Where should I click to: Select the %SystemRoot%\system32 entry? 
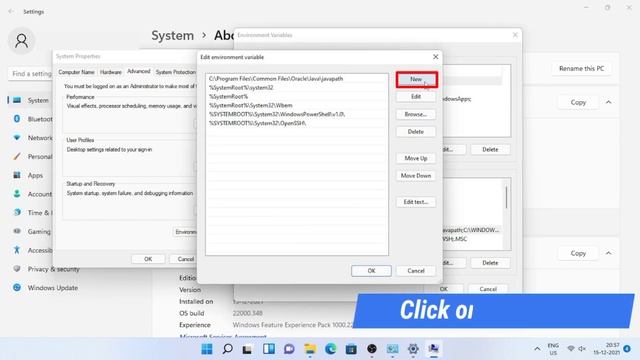(297, 88)
